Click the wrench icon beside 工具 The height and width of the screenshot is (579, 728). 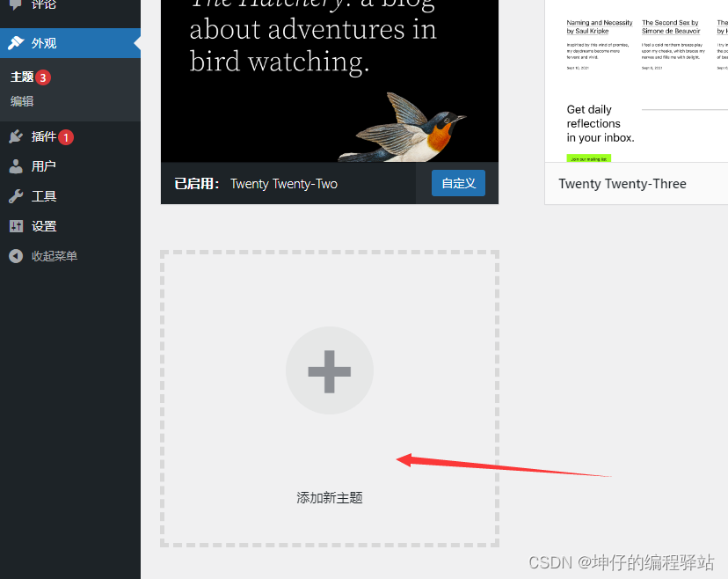[16, 196]
